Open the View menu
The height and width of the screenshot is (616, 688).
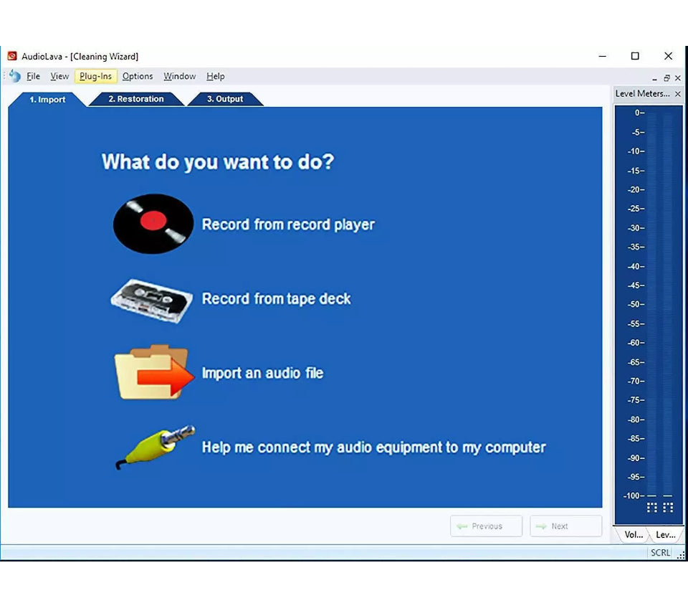coord(59,76)
